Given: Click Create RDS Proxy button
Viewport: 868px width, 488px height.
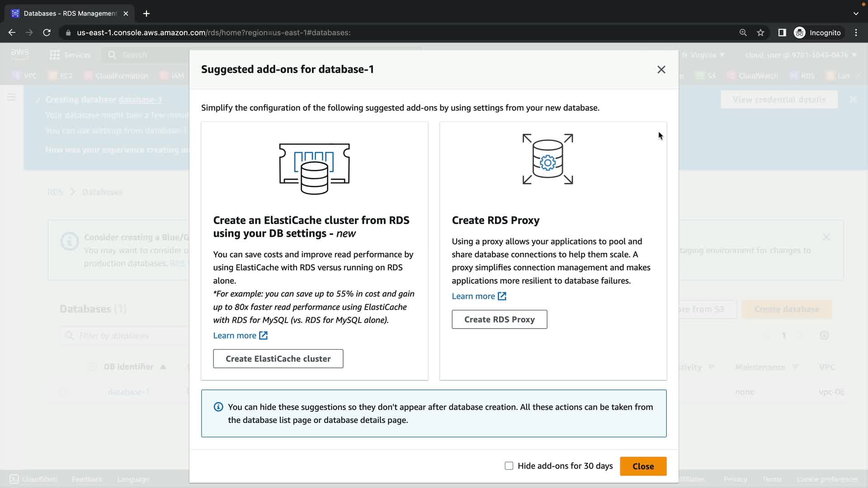Looking at the screenshot, I should click(499, 319).
